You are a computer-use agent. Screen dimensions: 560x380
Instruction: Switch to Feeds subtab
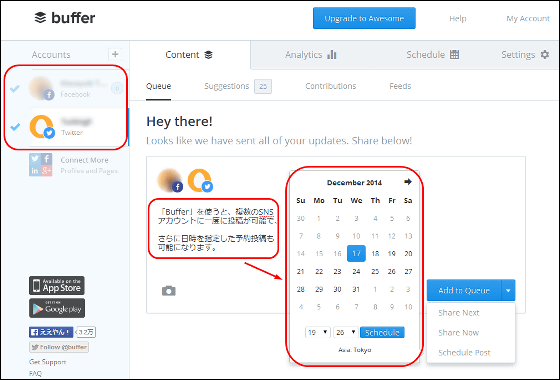pyautogui.click(x=400, y=86)
